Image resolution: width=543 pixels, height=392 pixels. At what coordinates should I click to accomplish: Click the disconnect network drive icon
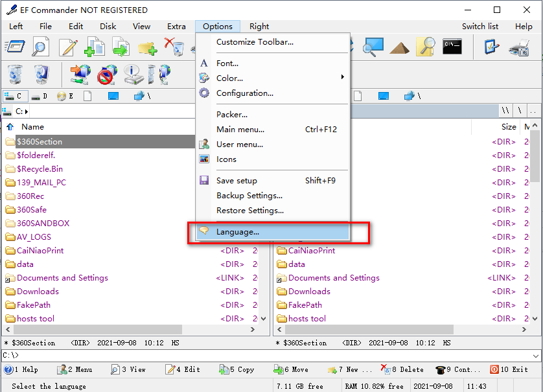point(106,75)
